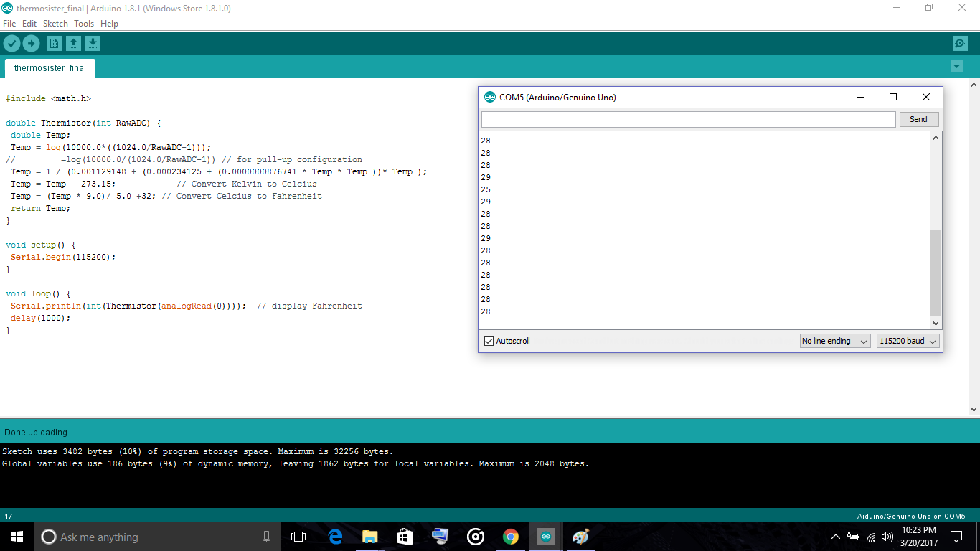Open the monitor-shaped app on the taskbar
This screenshot has height=551, width=980.
[x=440, y=537]
